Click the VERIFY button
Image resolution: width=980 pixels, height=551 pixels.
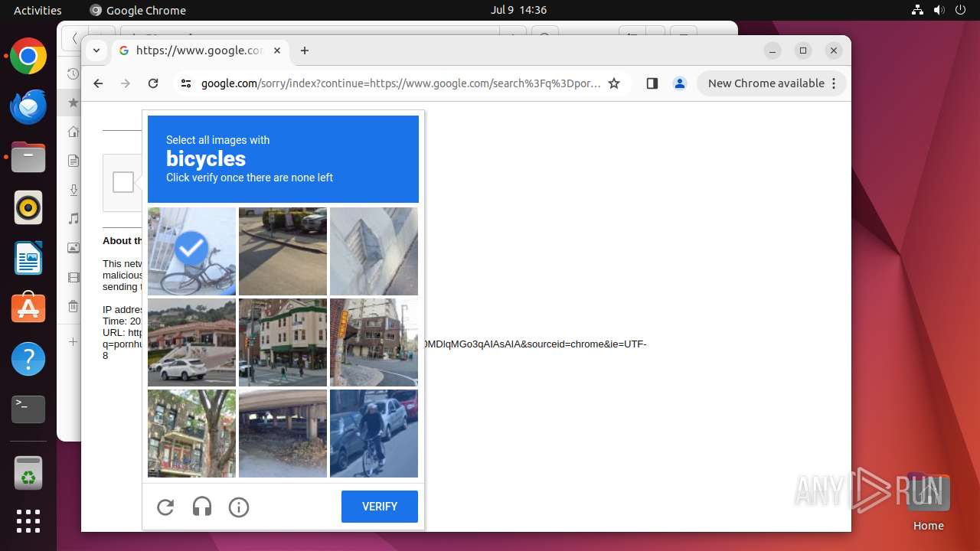pyautogui.click(x=380, y=507)
